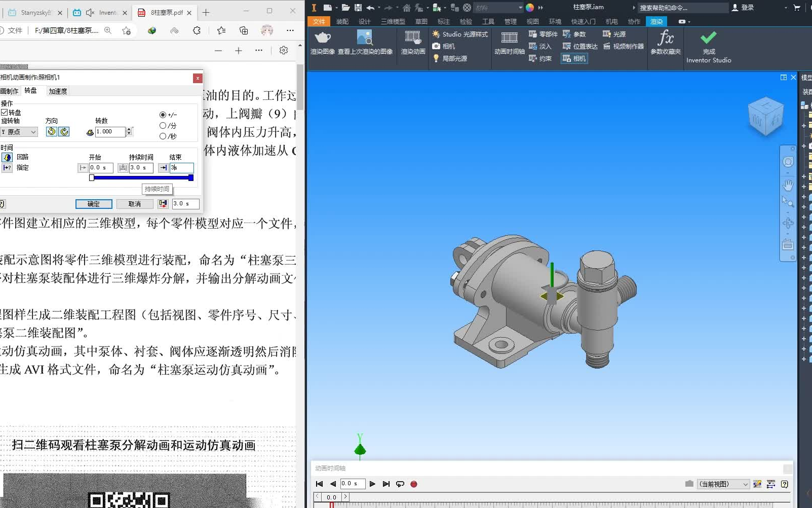This screenshot has height=508, width=812.
Task: Open Studio Lighting Styles
Action: click(460, 34)
